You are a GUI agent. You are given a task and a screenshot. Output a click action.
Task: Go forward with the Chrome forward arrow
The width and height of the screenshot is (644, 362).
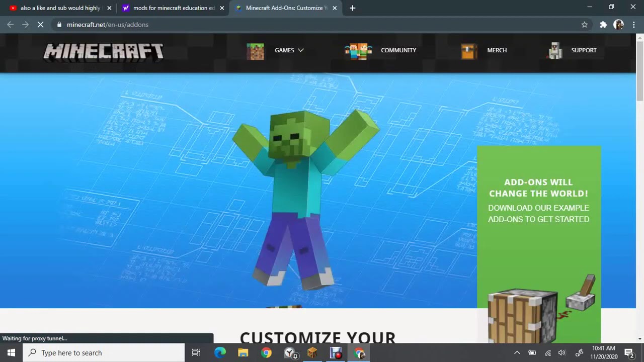point(26,25)
